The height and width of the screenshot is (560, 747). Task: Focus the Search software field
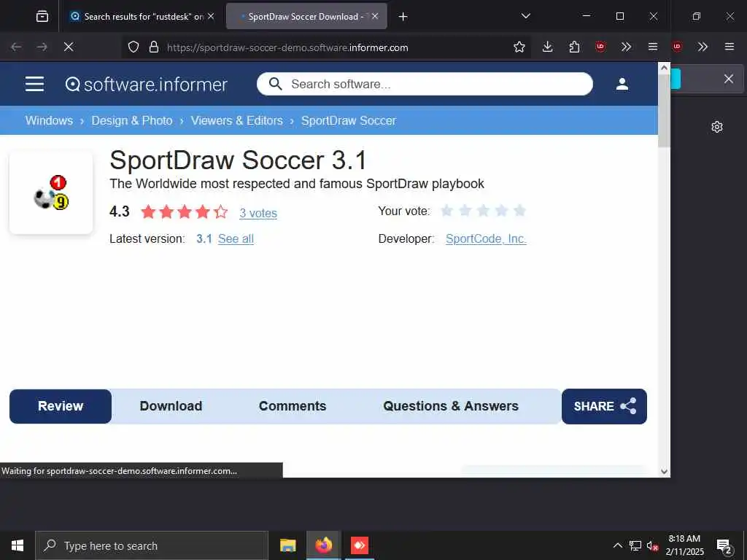(x=425, y=84)
